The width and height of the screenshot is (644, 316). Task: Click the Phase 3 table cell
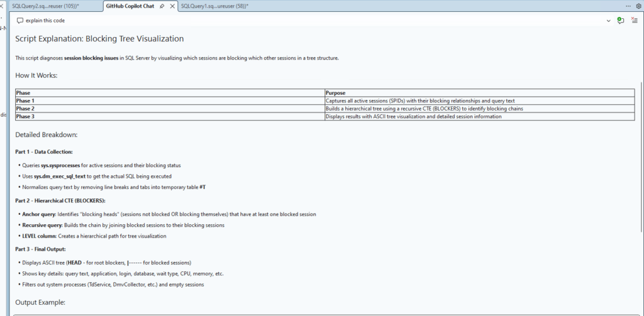tap(25, 116)
